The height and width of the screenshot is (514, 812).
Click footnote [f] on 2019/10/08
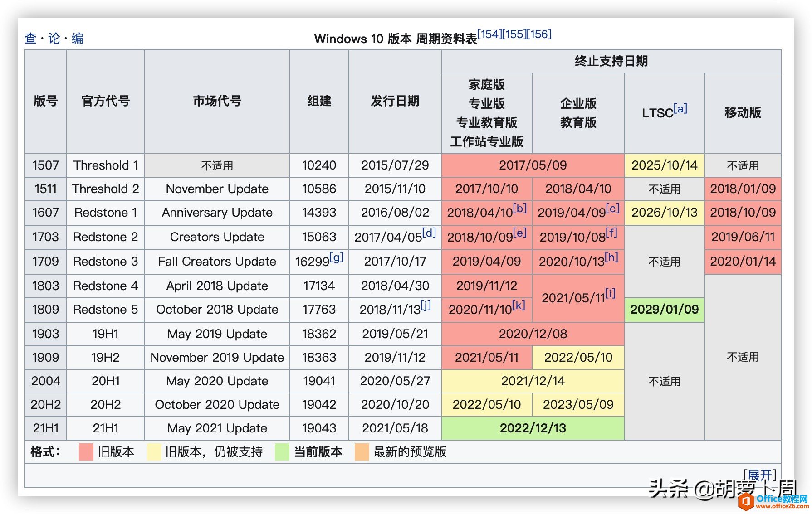[611, 233]
